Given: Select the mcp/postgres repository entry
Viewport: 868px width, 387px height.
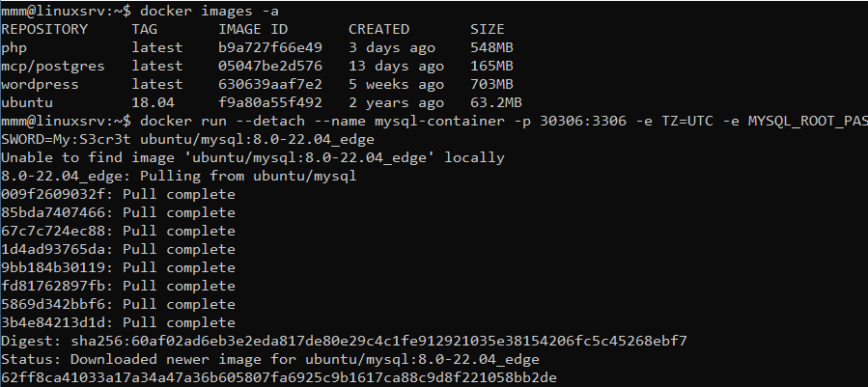Looking at the screenshot, I should point(52,67).
